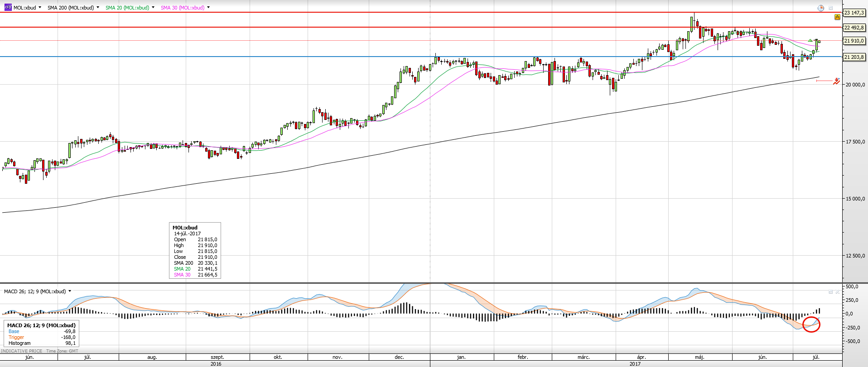The image size is (868, 367).
Task: Click the SMA 200 value 20 330,1
Action: pyautogui.click(x=207, y=263)
